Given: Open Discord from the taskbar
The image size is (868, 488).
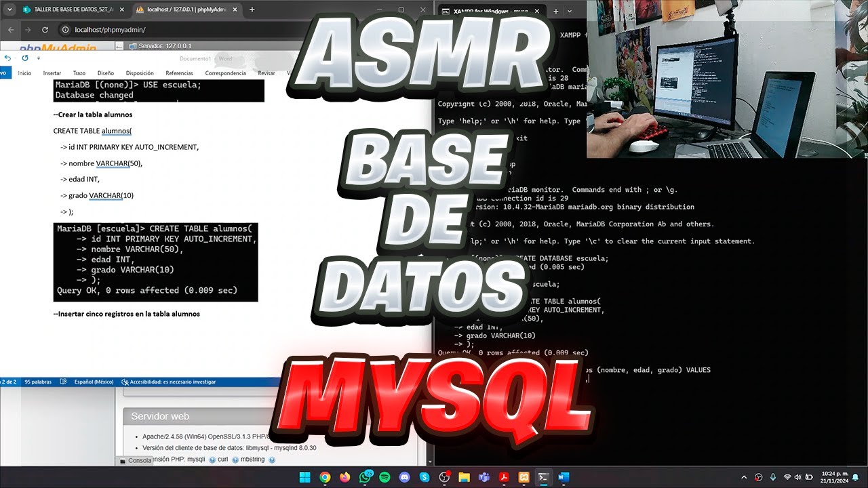Looking at the screenshot, I should 405,477.
